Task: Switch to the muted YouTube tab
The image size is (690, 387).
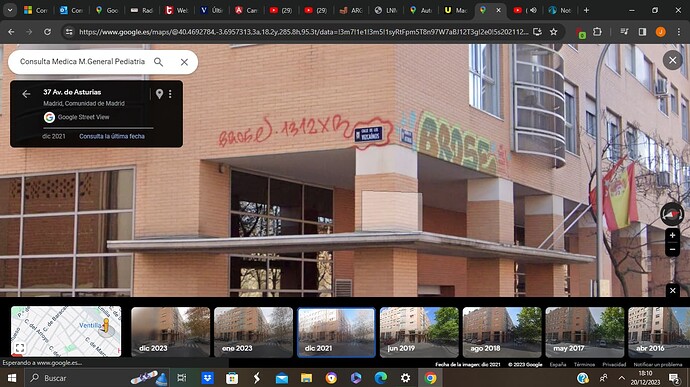Action: click(525, 10)
